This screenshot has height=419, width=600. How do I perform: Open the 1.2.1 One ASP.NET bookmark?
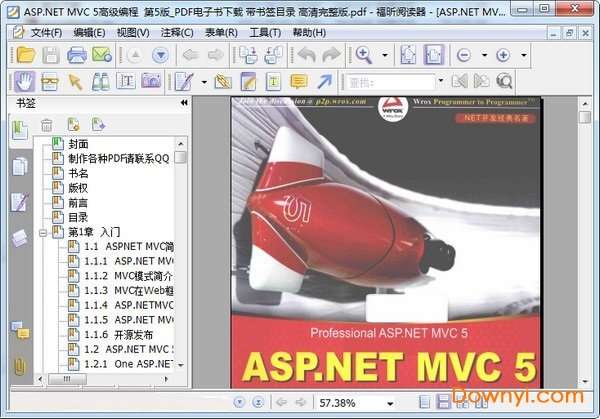[x=129, y=364]
